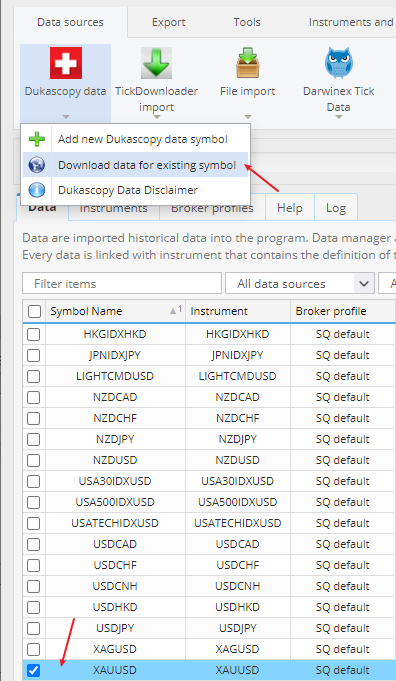Click the blue info Disclaimer icon
The height and width of the screenshot is (681, 396).
[37, 190]
